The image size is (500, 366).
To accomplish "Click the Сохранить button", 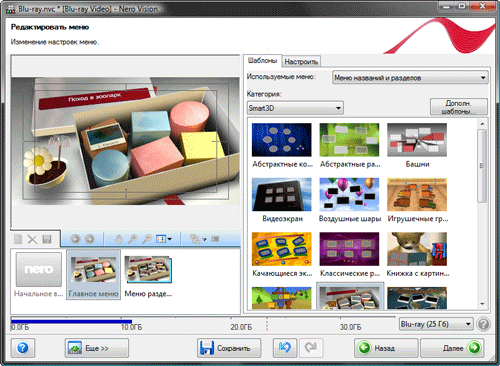I will coord(229,348).
